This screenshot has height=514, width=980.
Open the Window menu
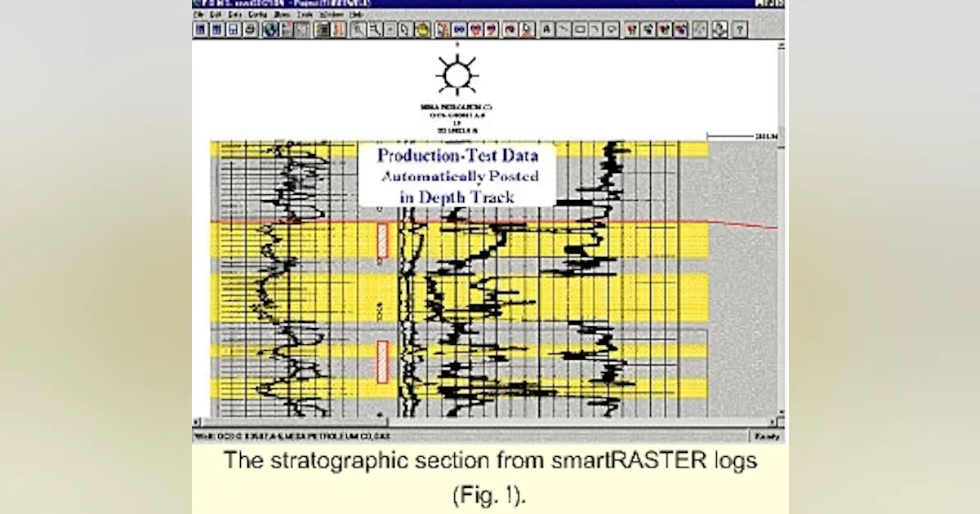(331, 15)
